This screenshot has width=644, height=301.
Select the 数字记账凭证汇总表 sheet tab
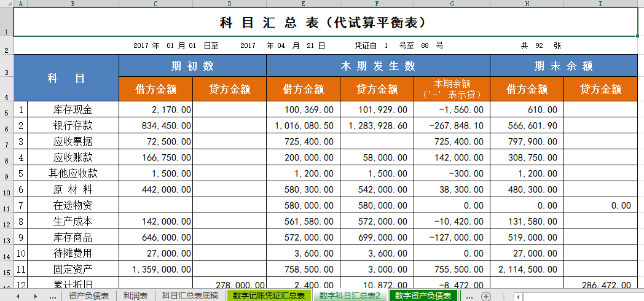269,296
